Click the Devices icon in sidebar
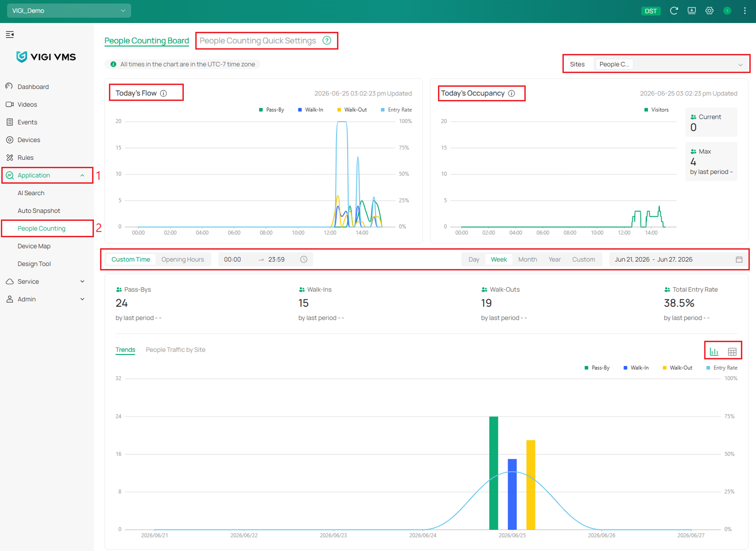Image resolution: width=756 pixels, height=551 pixels. (x=9, y=140)
